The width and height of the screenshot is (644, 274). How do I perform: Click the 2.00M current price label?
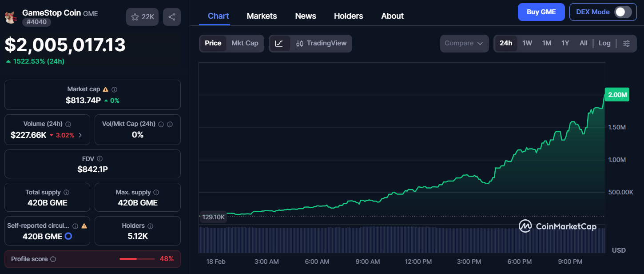point(617,95)
